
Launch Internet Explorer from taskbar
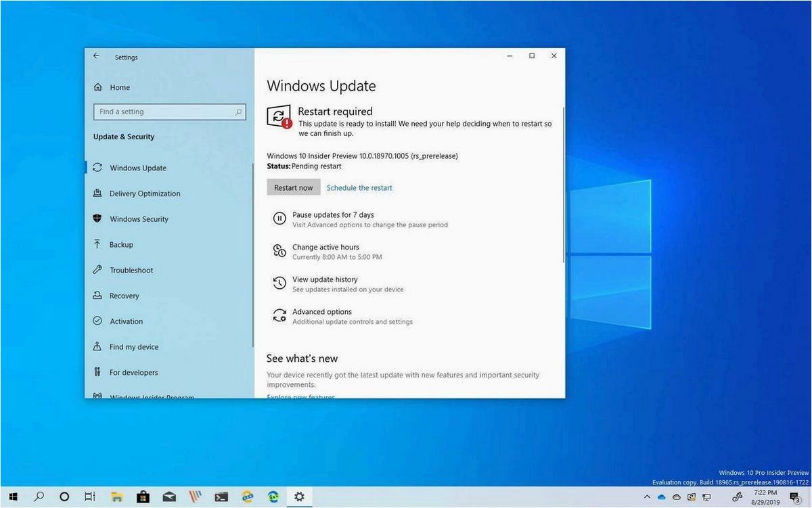point(248,497)
